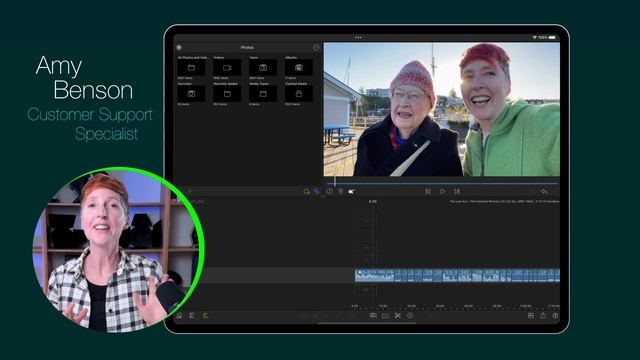Click the first icon at the bottom-left toolbar
Viewport: 640px width, 360px height.
point(179,316)
